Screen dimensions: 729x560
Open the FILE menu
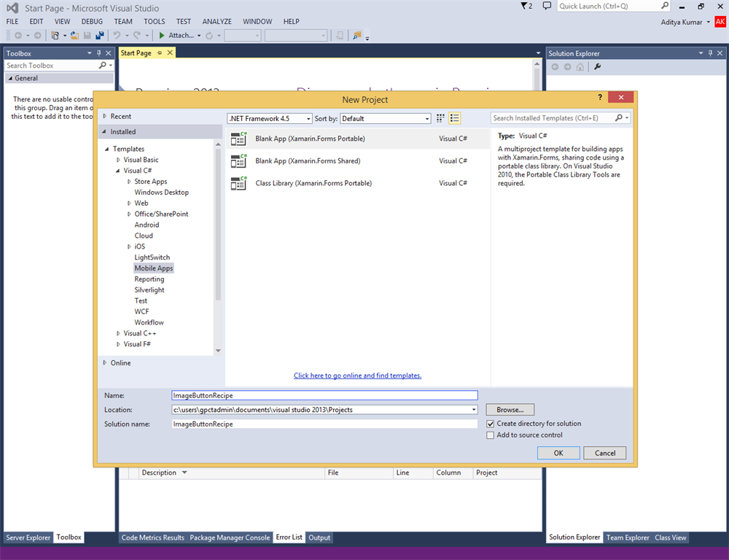click(x=12, y=21)
